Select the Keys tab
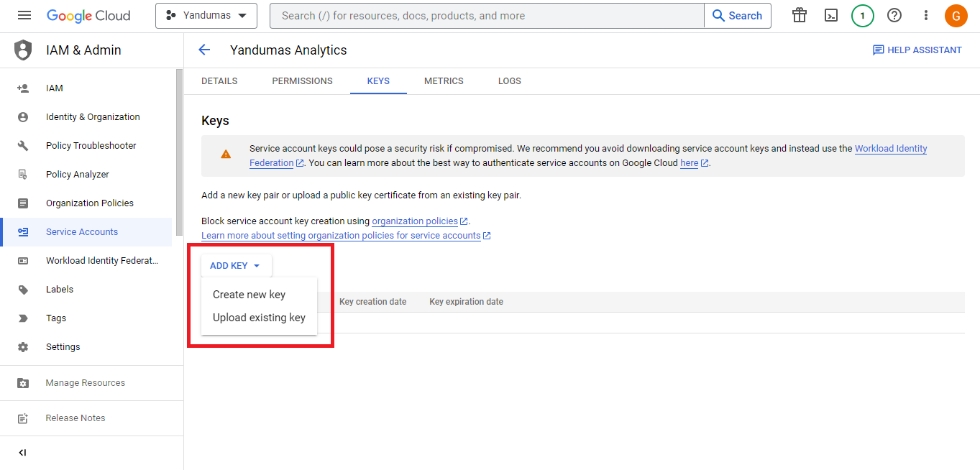Image resolution: width=980 pixels, height=470 pixels. coord(378,81)
